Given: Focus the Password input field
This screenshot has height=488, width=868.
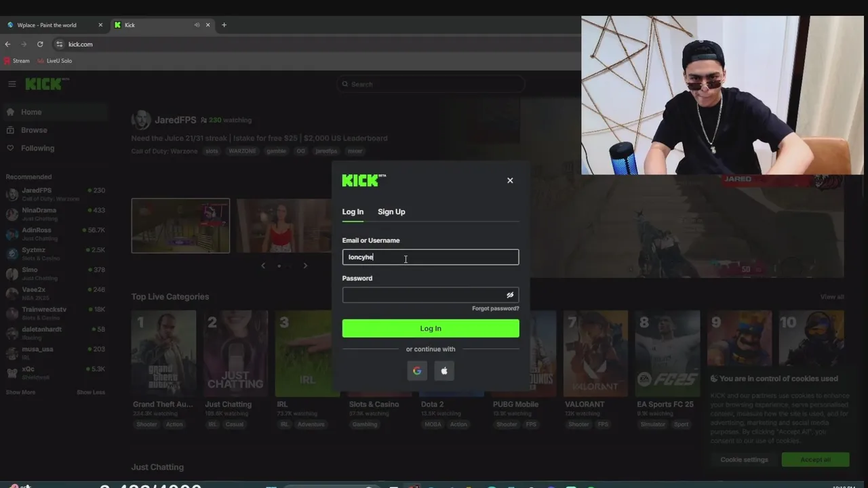Looking at the screenshot, I should 431,295.
